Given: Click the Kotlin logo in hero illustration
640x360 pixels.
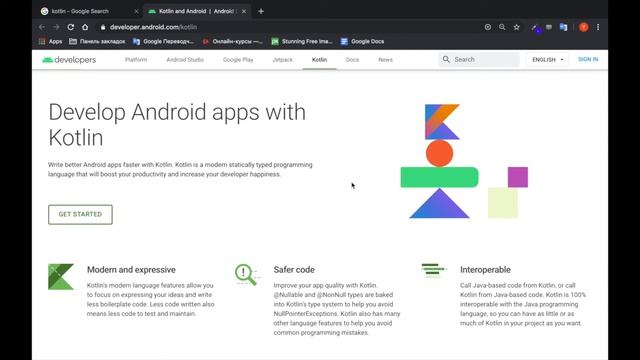Looking at the screenshot, I should point(442,122).
